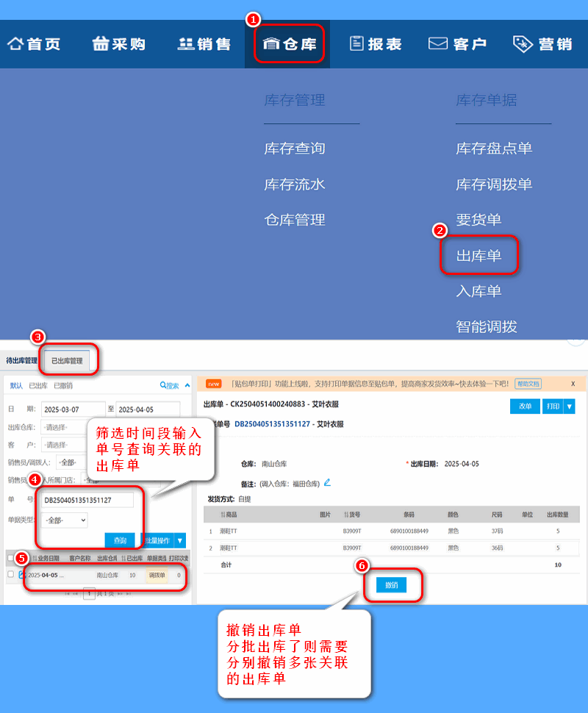Image resolution: width=588 pixels, height=713 pixels.
Task: Click the start date field 2025-03-07
Action: coord(73,409)
